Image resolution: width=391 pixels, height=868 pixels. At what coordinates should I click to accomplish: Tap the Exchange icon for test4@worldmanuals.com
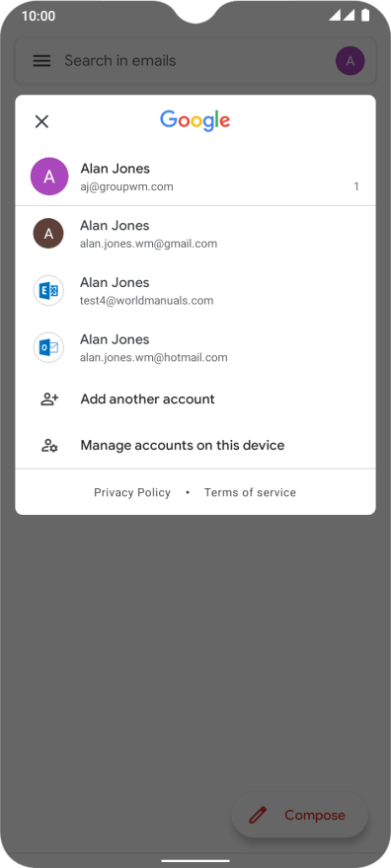point(48,291)
